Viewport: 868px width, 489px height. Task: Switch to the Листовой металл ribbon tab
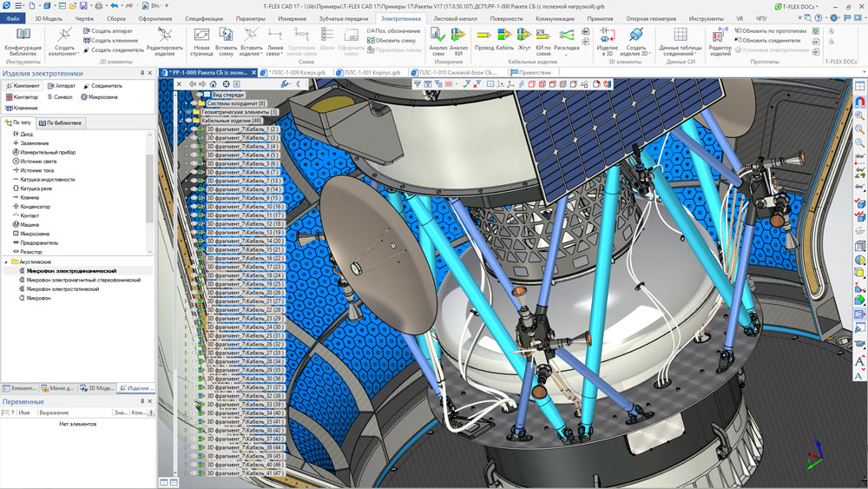click(455, 18)
